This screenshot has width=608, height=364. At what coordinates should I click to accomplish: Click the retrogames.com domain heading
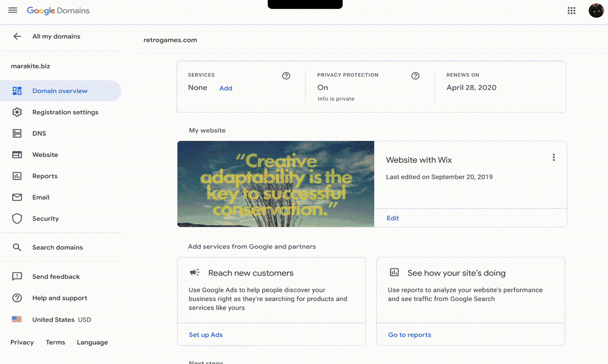[170, 40]
